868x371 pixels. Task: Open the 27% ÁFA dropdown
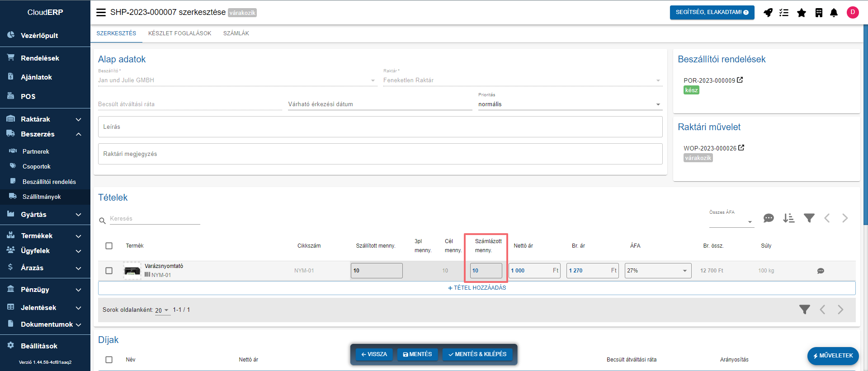pyautogui.click(x=658, y=271)
